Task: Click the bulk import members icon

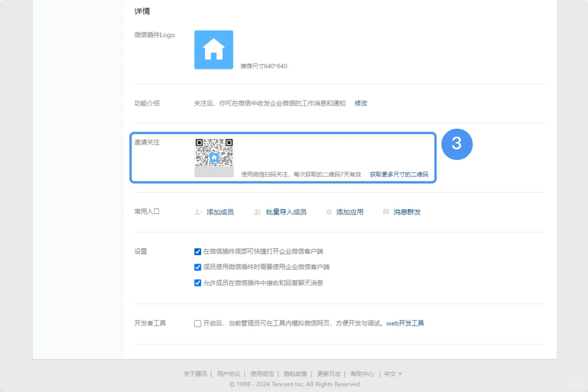Action: (x=257, y=212)
